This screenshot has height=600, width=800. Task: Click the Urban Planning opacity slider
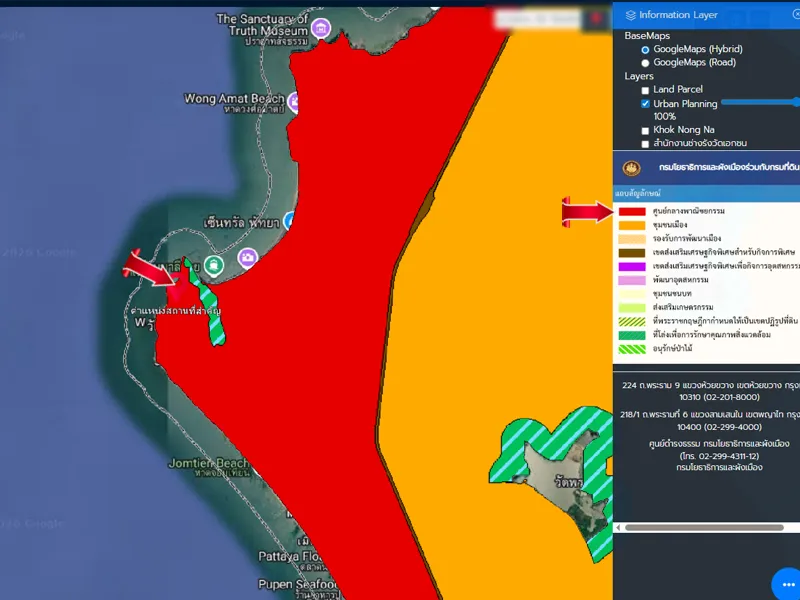pos(760,102)
